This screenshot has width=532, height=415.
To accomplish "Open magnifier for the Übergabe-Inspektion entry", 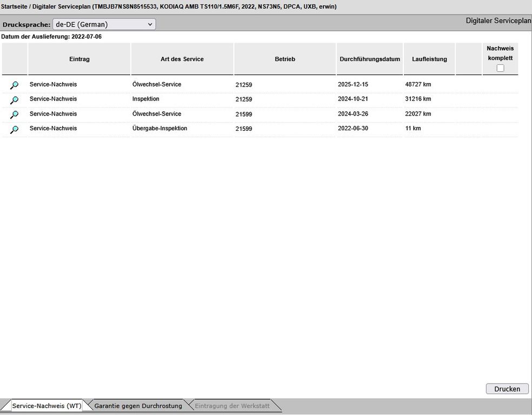I will tap(15, 129).
